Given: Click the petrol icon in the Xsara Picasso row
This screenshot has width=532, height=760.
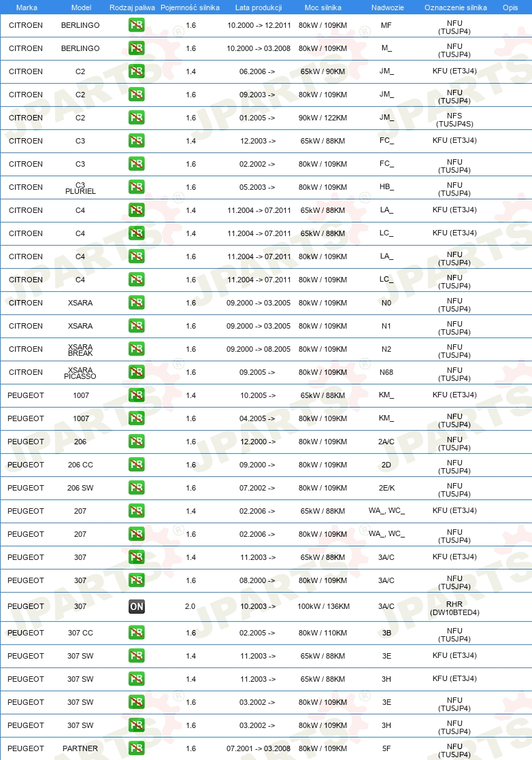Looking at the screenshot, I should [137, 372].
